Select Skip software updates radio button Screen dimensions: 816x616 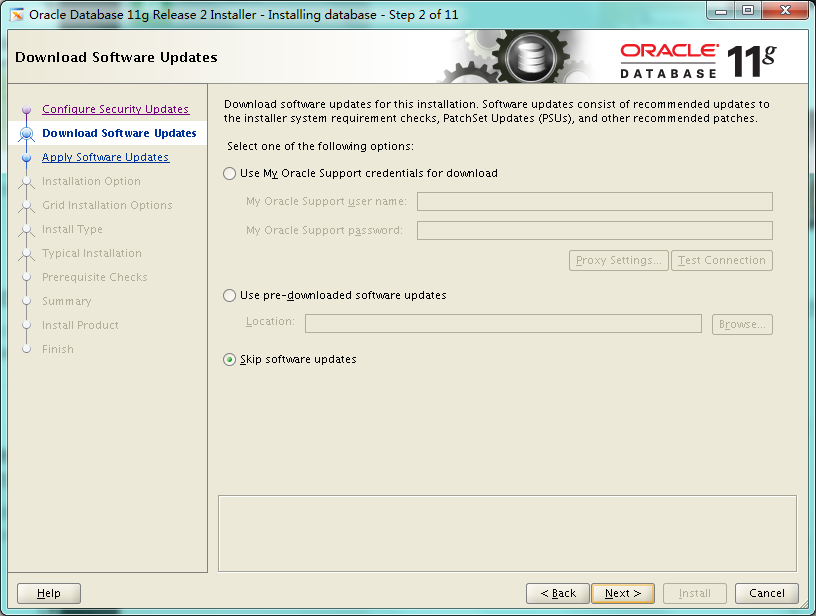point(230,360)
